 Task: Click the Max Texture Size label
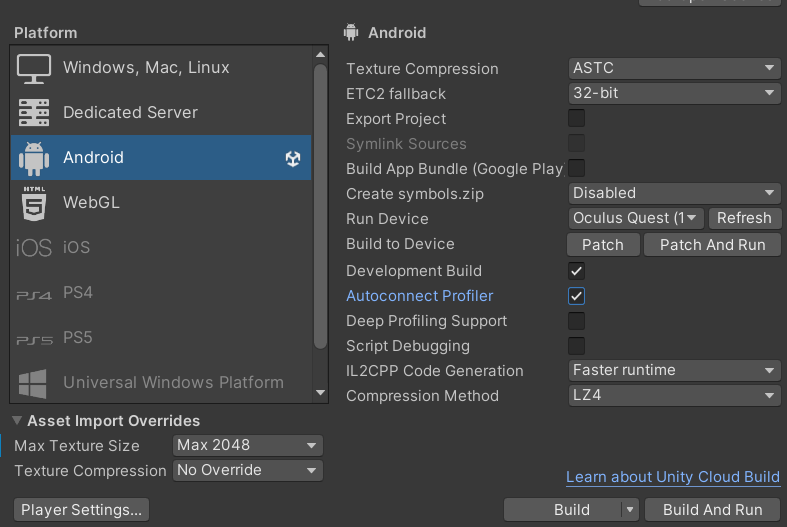77,446
